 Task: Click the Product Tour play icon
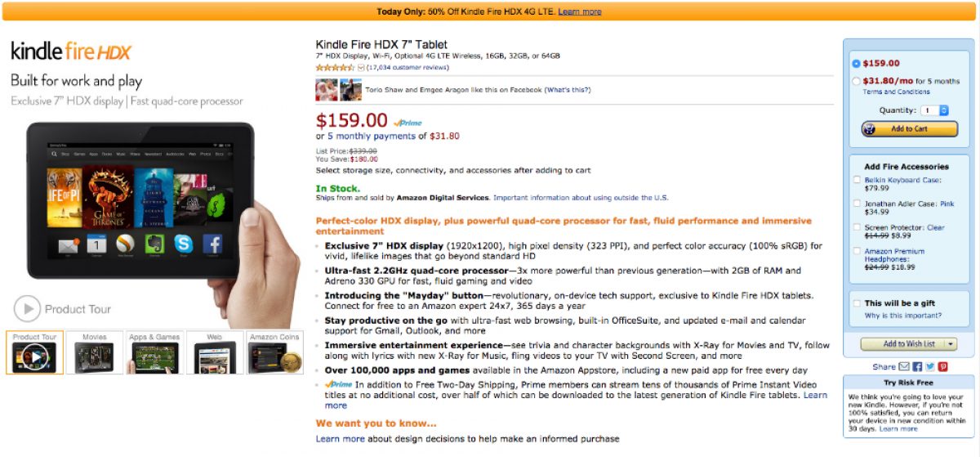tap(27, 309)
